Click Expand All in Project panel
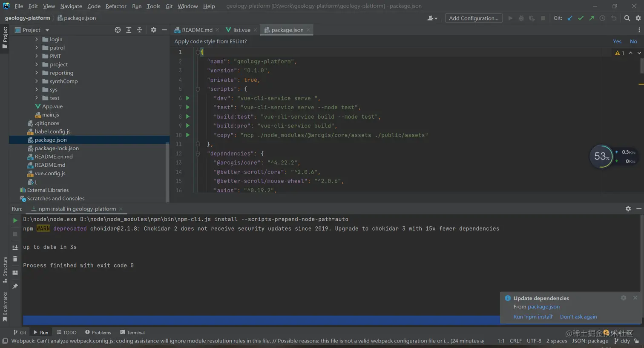The height and width of the screenshot is (348, 644). (x=129, y=30)
